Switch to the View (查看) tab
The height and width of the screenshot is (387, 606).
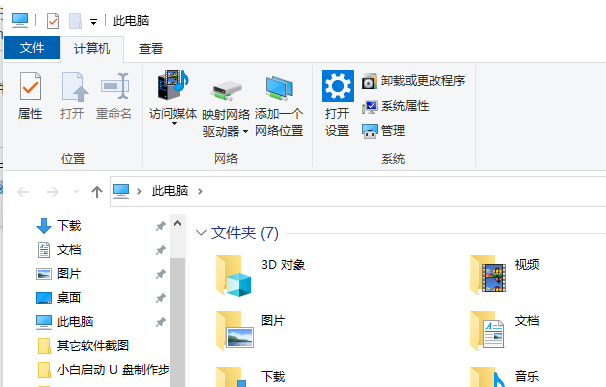[151, 49]
